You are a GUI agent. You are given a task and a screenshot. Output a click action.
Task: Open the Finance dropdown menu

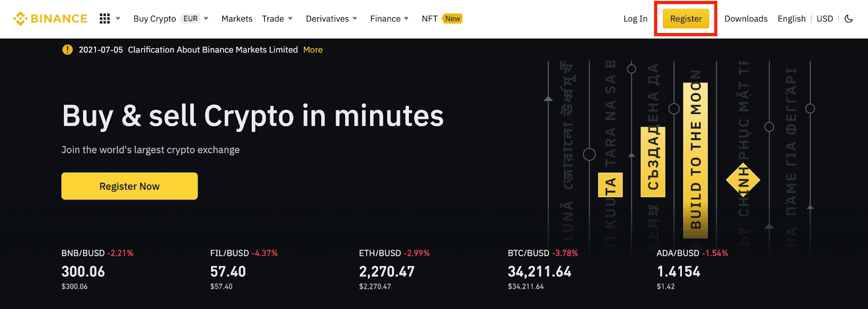point(390,18)
